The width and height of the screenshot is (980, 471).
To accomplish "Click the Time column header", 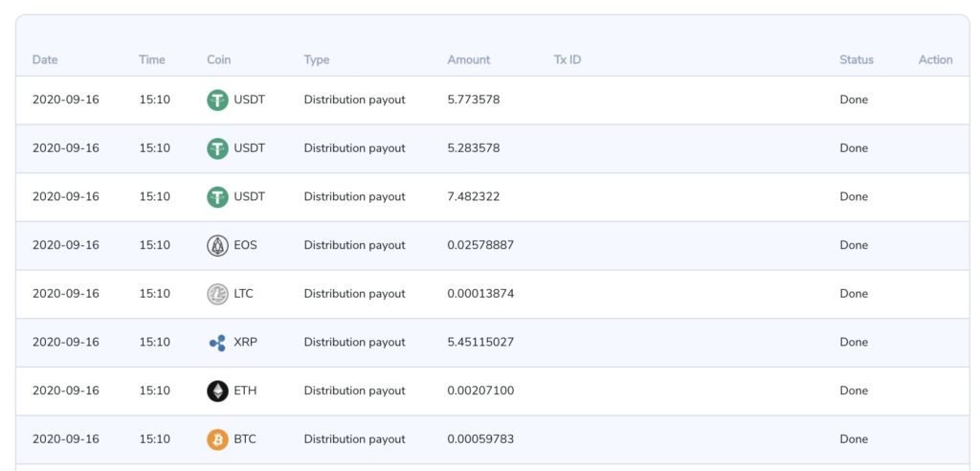I will 152,59.
